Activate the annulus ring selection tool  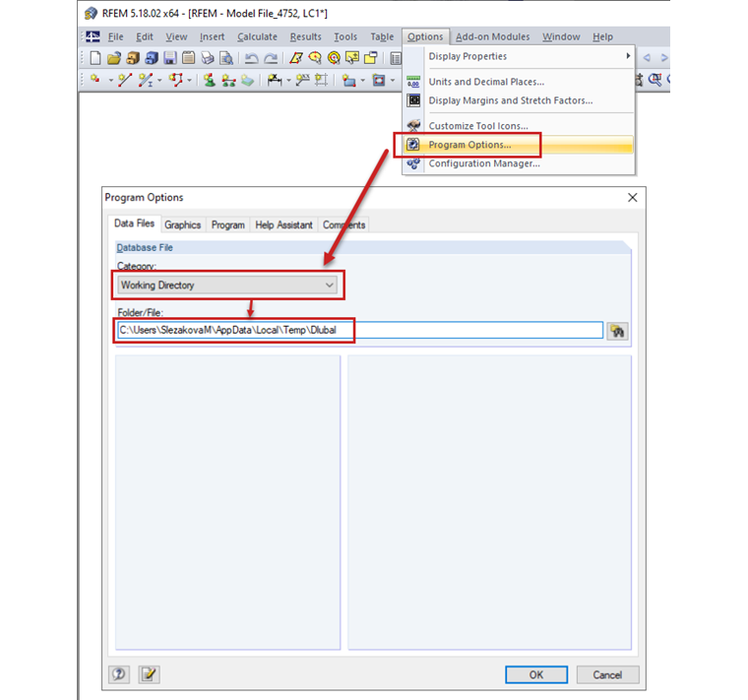point(334,58)
